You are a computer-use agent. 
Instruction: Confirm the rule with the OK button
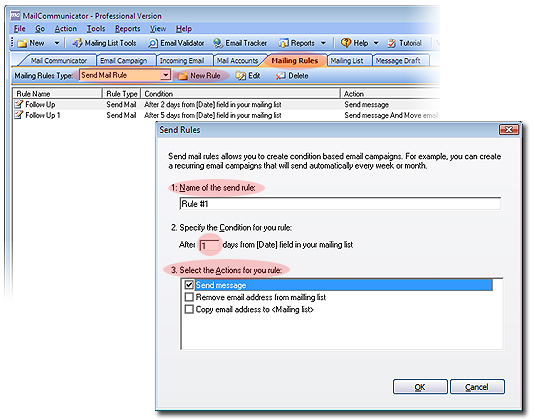[x=420, y=387]
